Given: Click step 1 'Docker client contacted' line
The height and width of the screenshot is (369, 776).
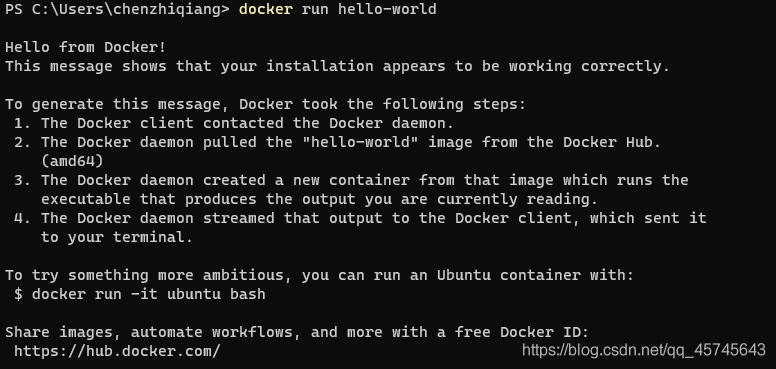Looking at the screenshot, I should click(x=234, y=123).
